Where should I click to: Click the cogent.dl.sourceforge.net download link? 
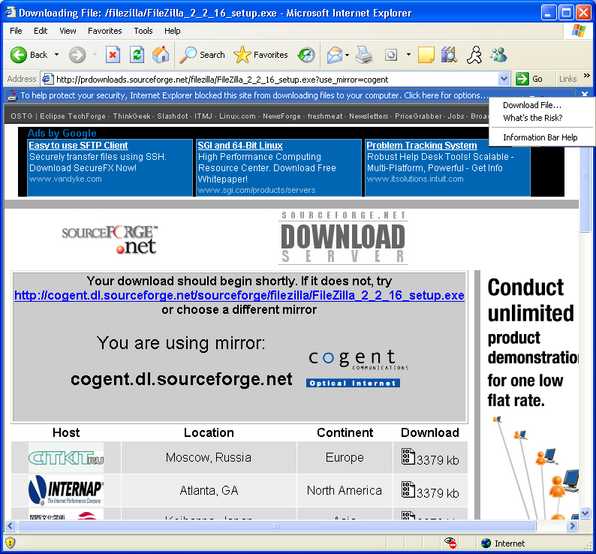click(239, 296)
